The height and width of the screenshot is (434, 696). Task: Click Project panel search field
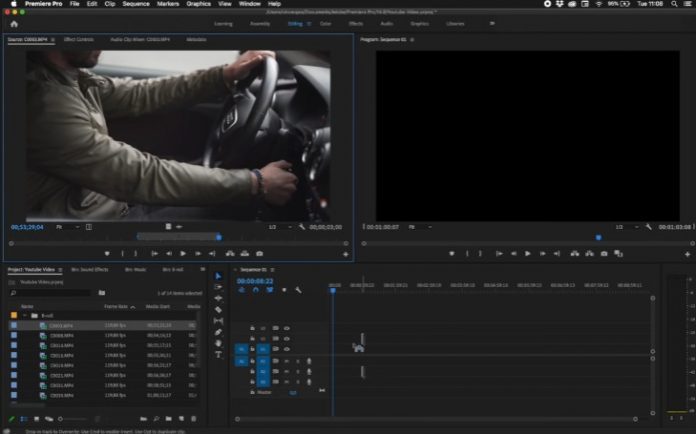tap(50, 293)
